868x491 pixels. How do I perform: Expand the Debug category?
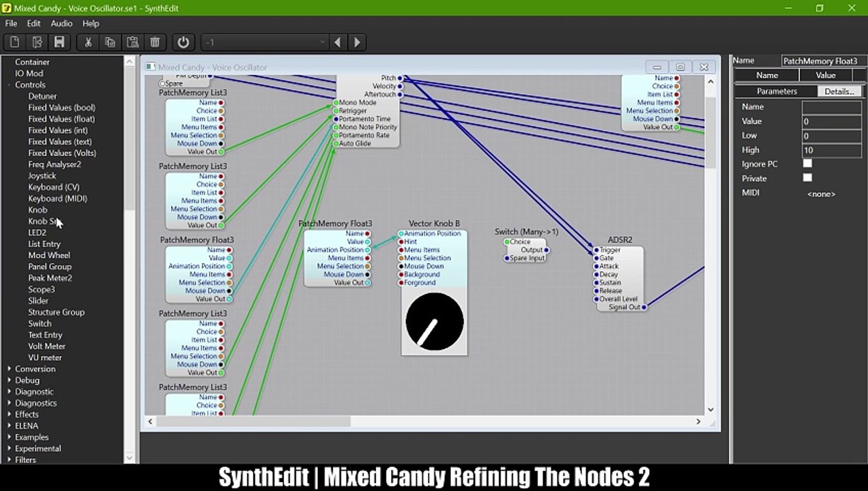tap(9, 381)
